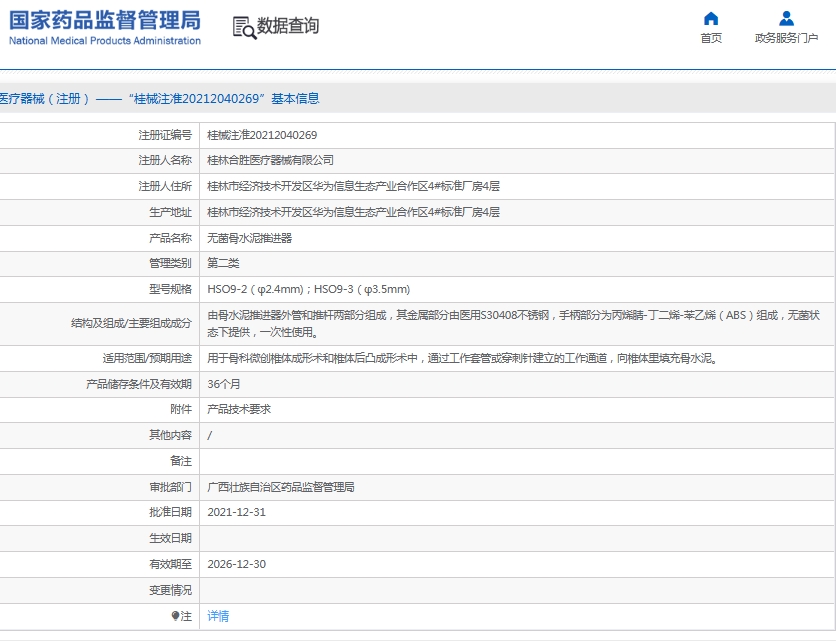The image size is (836, 641).
Task: Select the structure composition description text
Action: click(513, 324)
